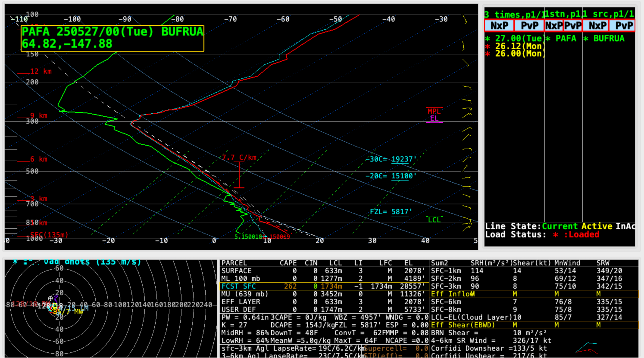Click the Active line state legend
This screenshot has width=644, height=358.
pyautogui.click(x=597, y=226)
